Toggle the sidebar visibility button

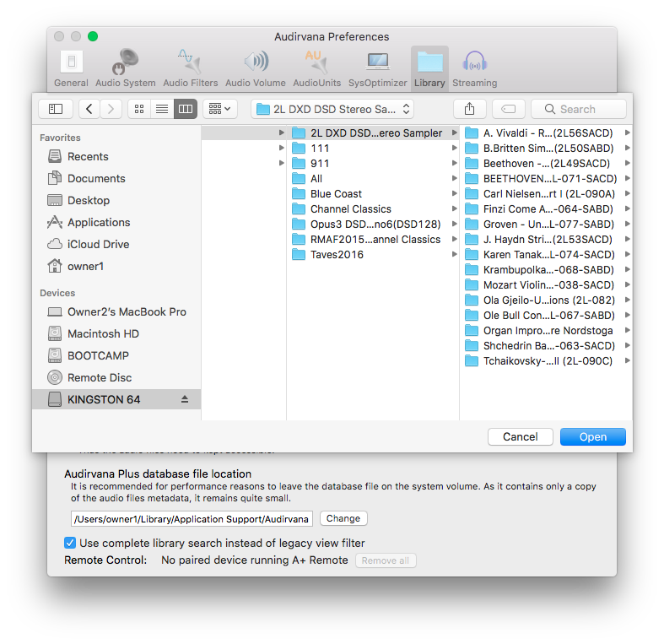click(56, 110)
